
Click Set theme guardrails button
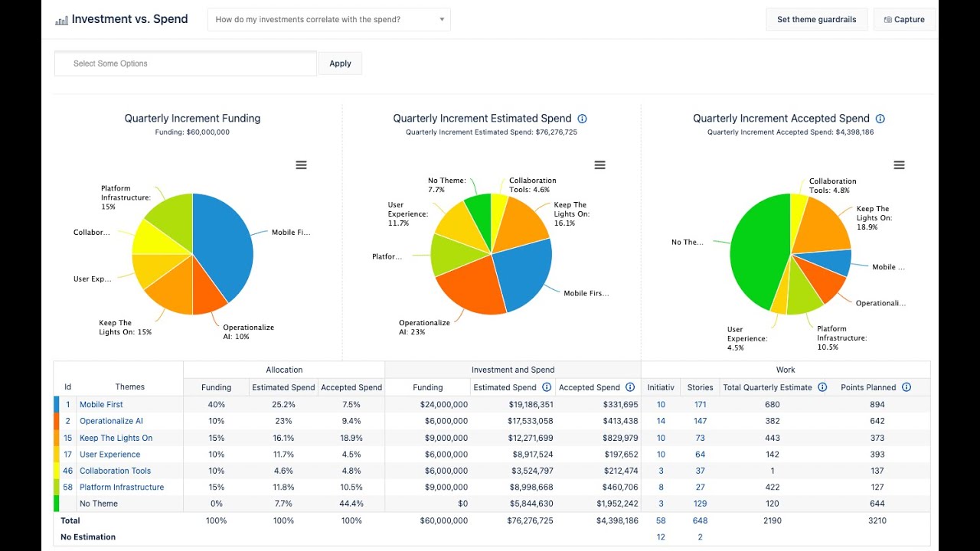(816, 20)
